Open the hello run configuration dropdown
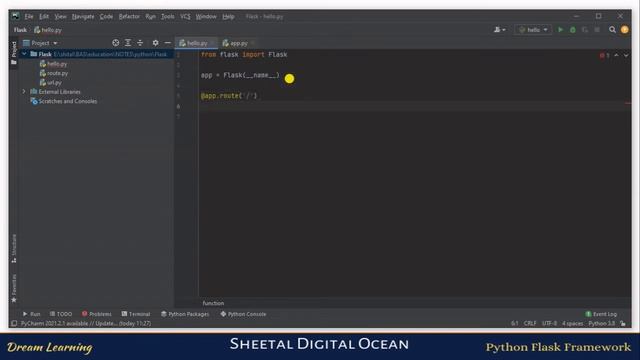 click(533, 30)
